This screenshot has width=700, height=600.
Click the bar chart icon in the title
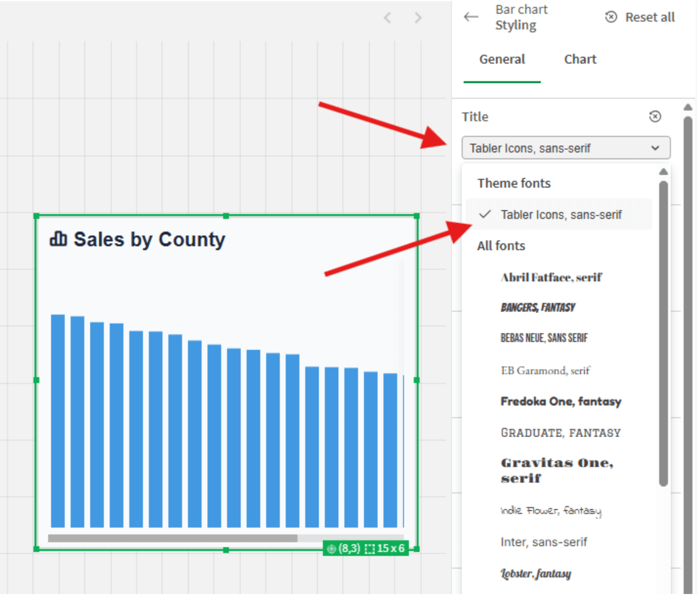[58, 239]
